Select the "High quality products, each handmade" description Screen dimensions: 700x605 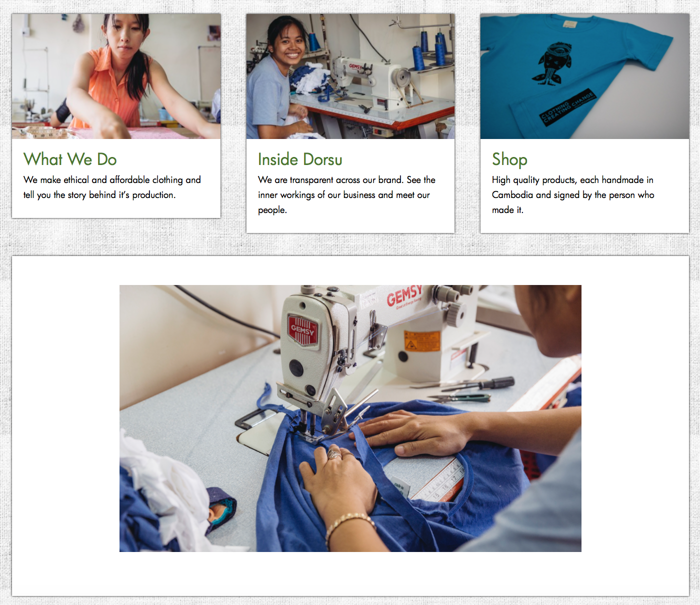(573, 194)
